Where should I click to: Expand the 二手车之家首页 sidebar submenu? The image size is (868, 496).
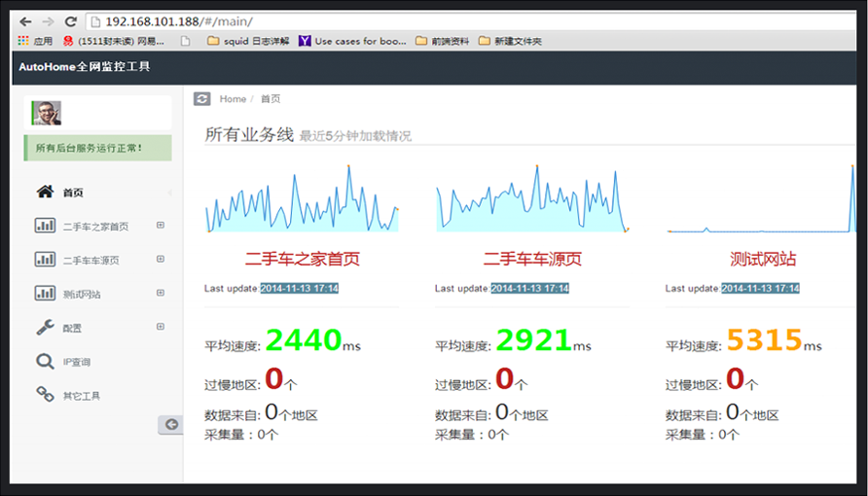coord(161,225)
